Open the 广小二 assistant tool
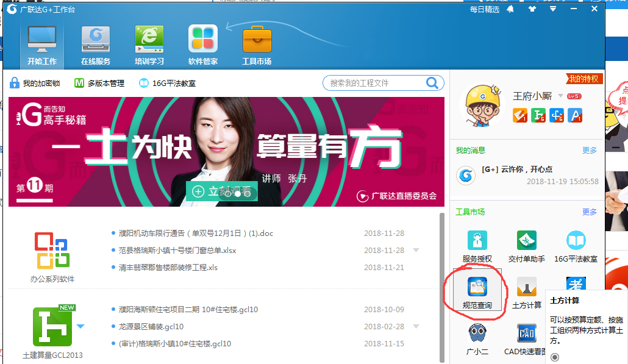 point(477,339)
